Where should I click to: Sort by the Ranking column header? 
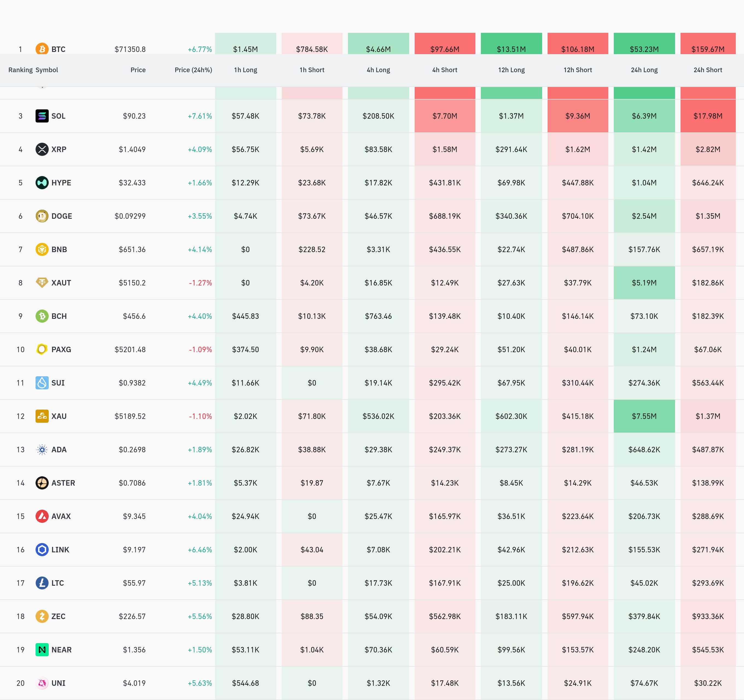coord(20,70)
